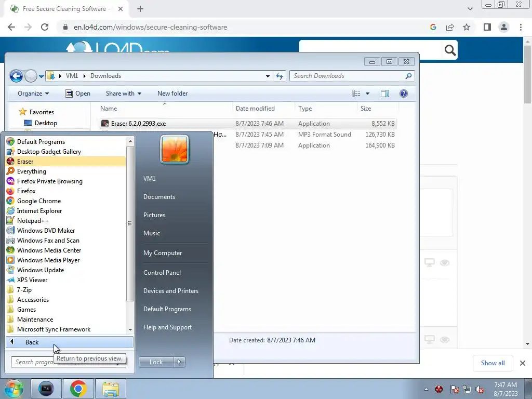Open Chrome from the taskbar
Viewport: 532px width, 399px height.
click(x=78, y=389)
